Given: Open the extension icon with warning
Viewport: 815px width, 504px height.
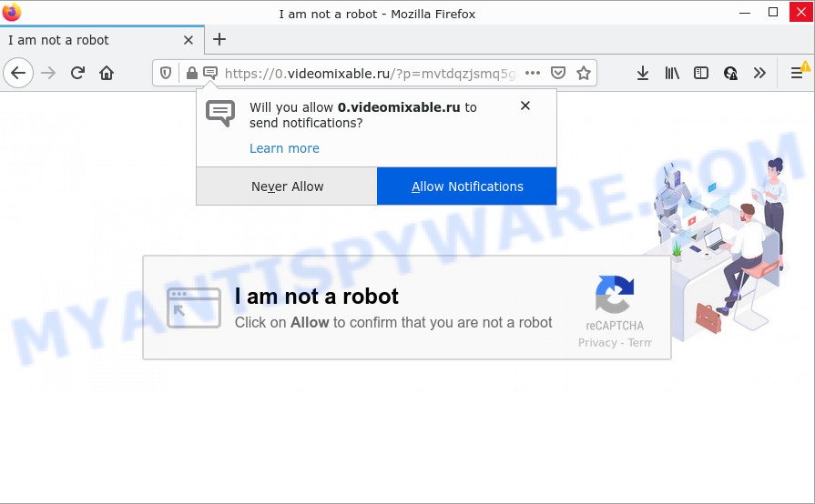Looking at the screenshot, I should pos(730,73).
